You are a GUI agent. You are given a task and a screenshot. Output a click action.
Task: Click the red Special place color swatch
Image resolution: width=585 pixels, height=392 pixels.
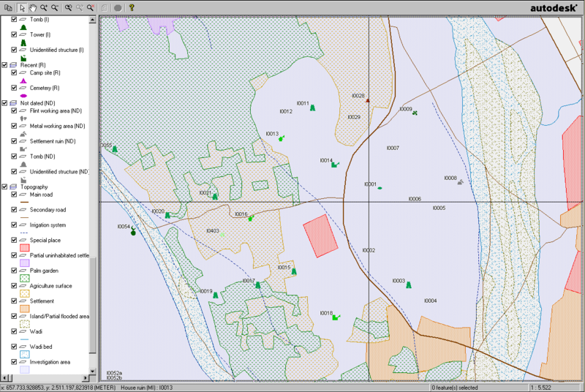pyautogui.click(x=24, y=247)
